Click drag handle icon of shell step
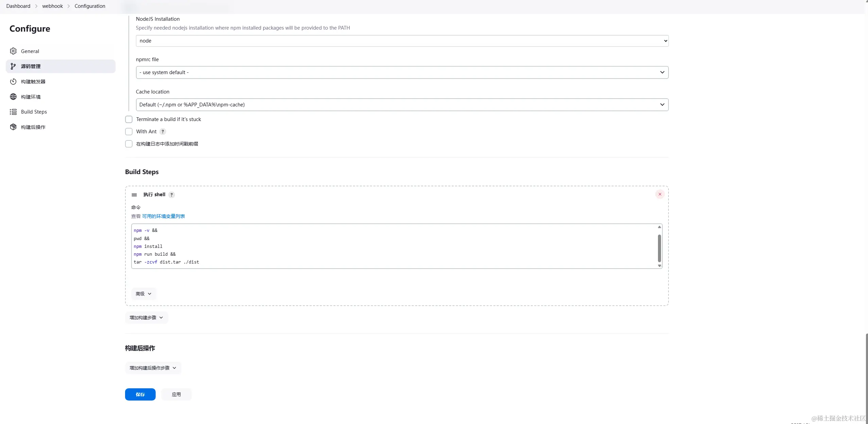 tap(134, 195)
